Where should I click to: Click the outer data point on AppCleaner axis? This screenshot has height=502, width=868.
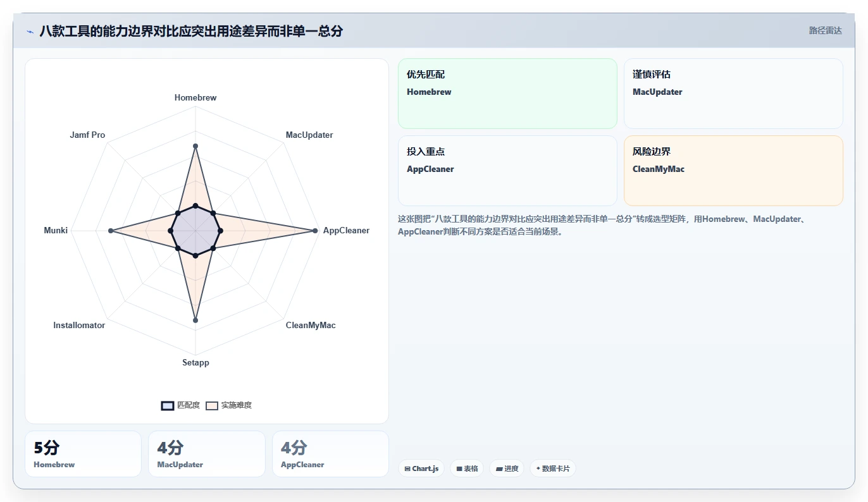[315, 231]
